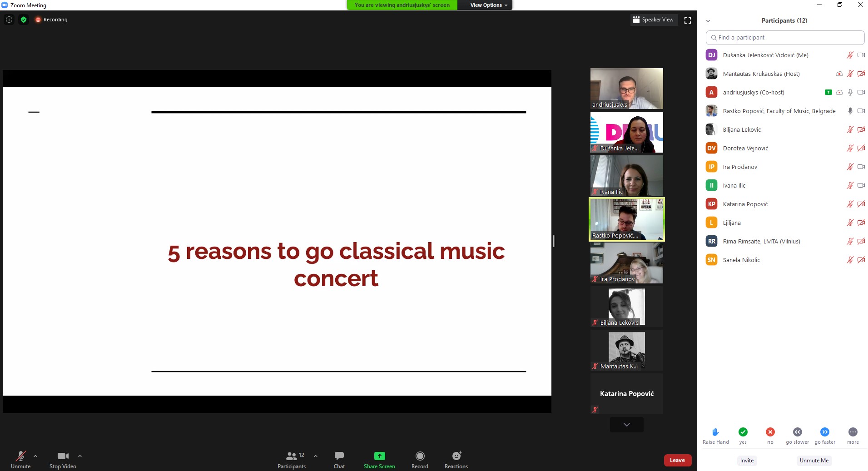Start recording with Record button
Screen dimensions: 868x471
(x=420, y=460)
